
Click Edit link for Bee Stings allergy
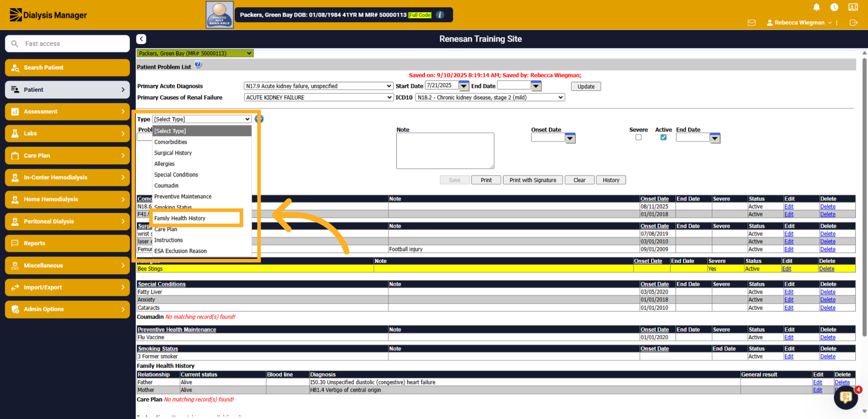coord(787,269)
